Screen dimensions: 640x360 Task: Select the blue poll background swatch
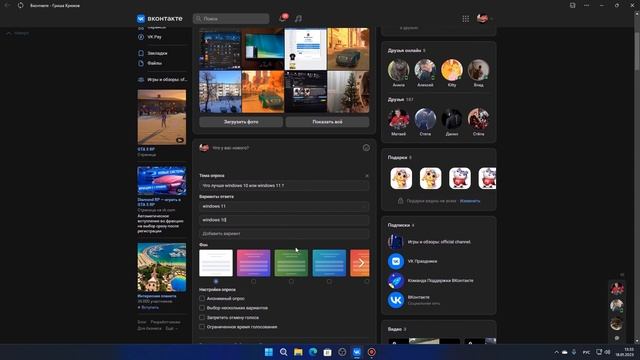(x=329, y=263)
